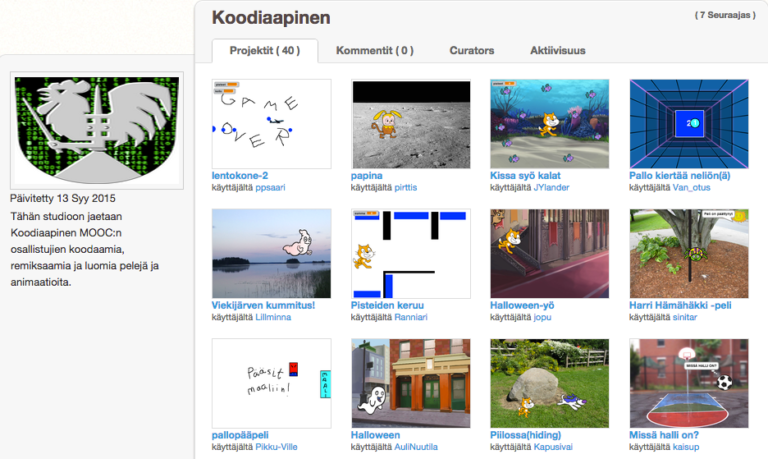Click the Halloween-yö title link
Screen dimensions: 768x459
(x=522, y=305)
